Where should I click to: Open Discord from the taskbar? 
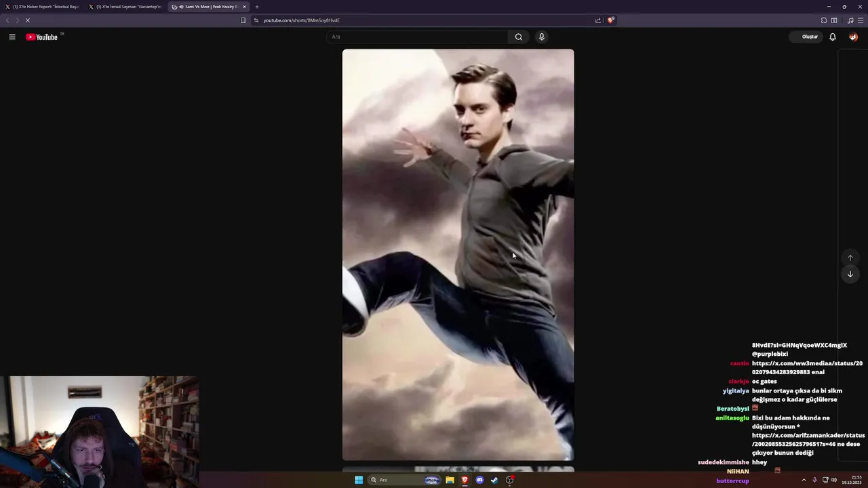point(479,480)
